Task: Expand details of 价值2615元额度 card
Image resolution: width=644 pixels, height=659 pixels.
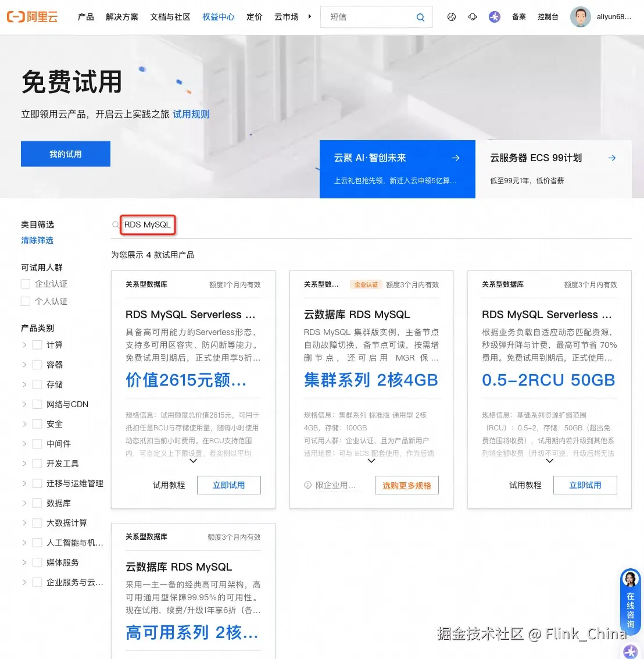Action: [193, 461]
